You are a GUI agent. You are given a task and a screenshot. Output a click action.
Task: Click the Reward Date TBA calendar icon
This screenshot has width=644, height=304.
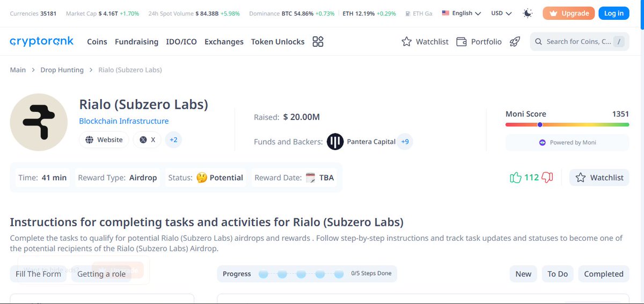click(310, 177)
